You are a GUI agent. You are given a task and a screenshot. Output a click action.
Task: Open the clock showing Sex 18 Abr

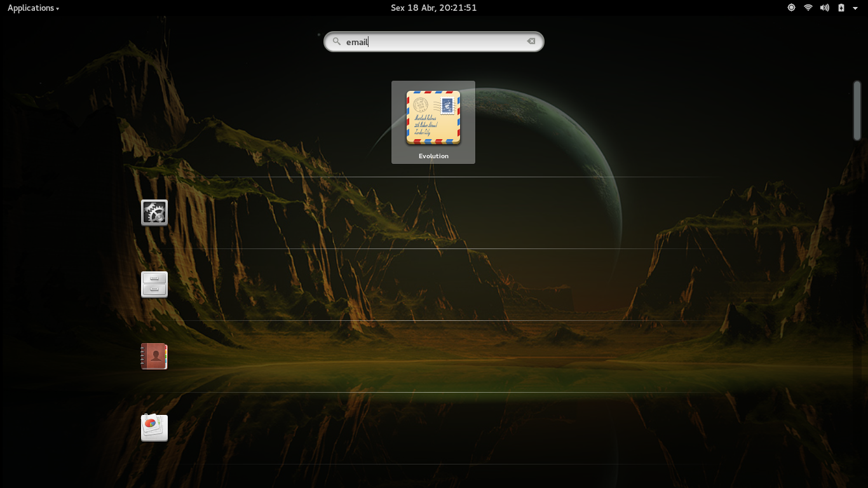tap(434, 8)
